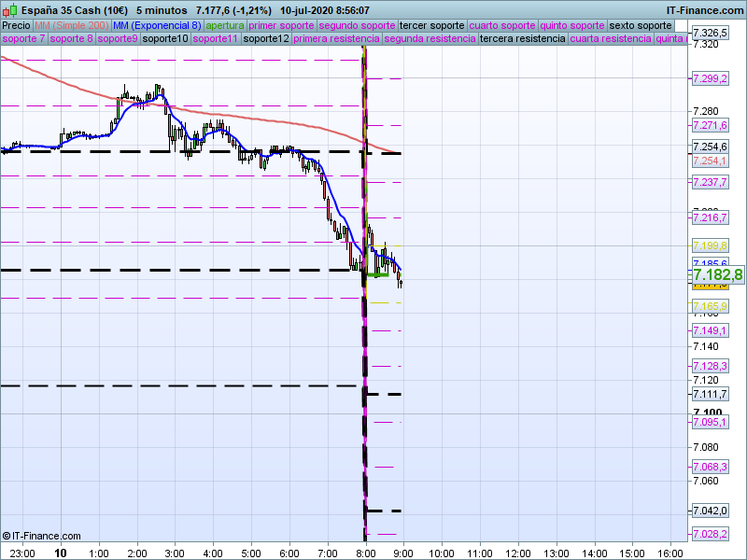
Task: Select the soporte10 legend entry
Action: (165, 39)
